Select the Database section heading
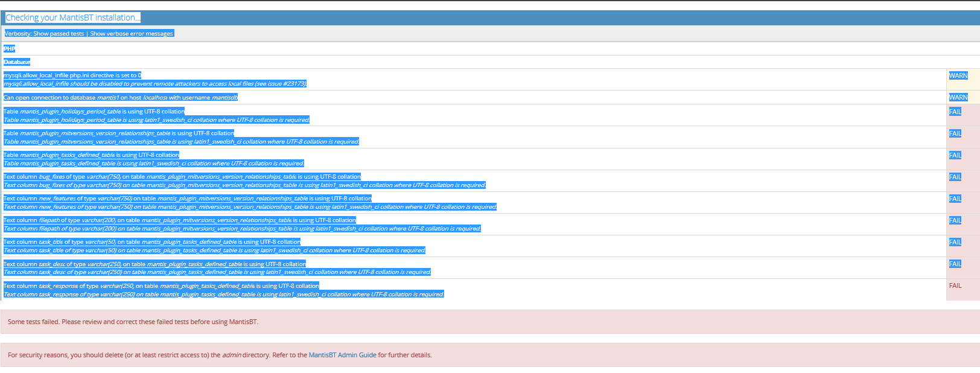The width and height of the screenshot is (980, 373). tap(17, 62)
